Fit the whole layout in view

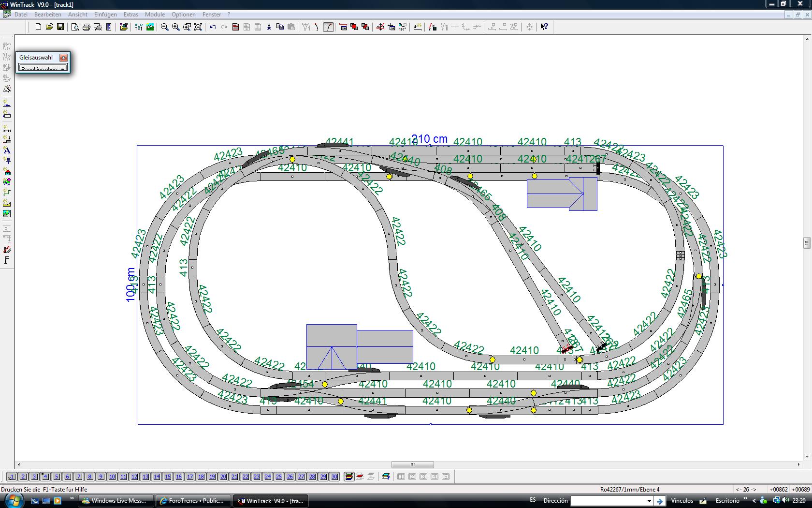click(198, 27)
